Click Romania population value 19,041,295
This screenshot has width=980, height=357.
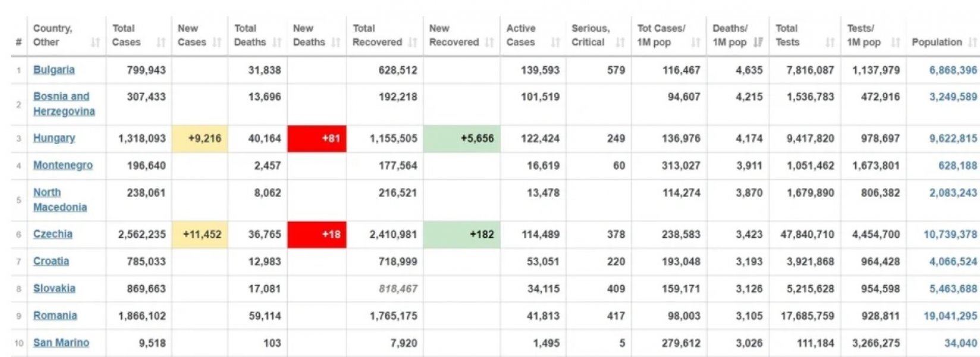tap(950, 316)
